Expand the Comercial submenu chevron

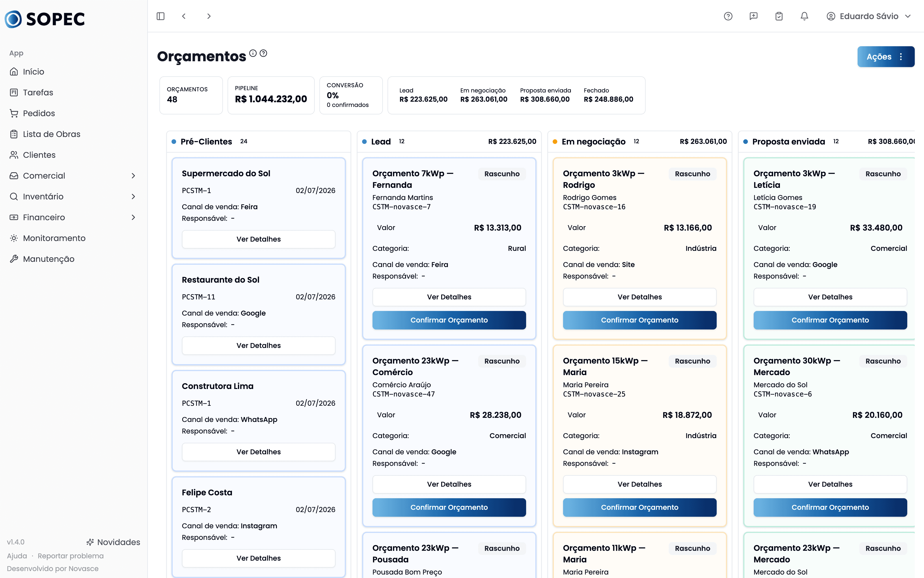[x=133, y=176]
